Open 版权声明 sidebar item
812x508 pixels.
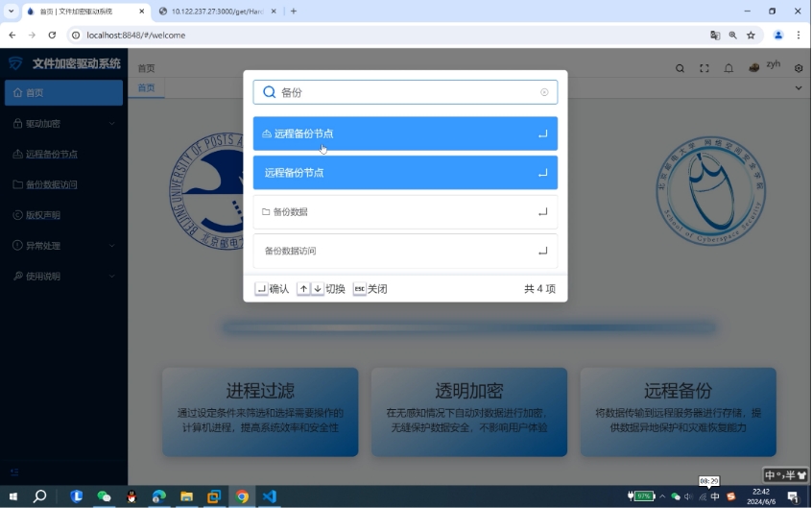[x=63, y=215]
